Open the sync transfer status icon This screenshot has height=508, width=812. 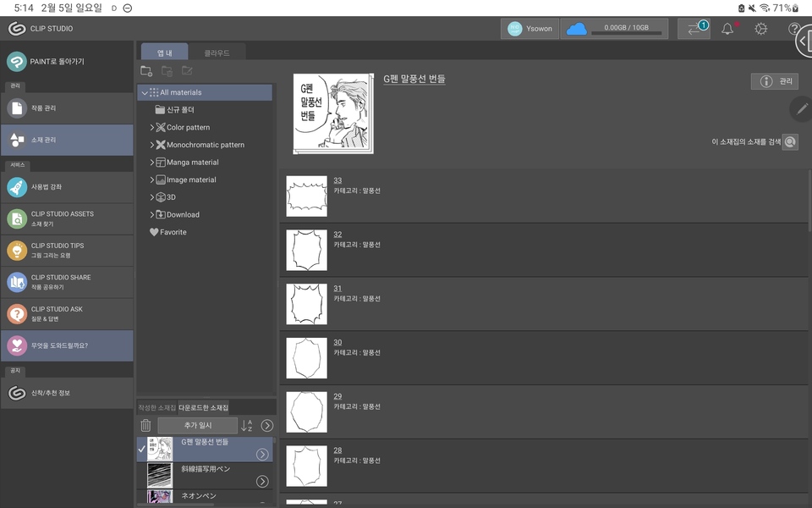694,29
